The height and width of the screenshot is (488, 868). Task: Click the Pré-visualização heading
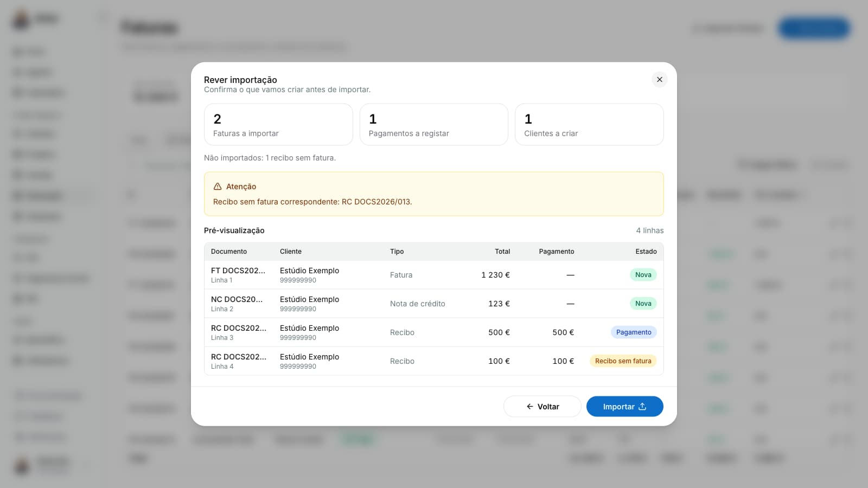coord(234,230)
